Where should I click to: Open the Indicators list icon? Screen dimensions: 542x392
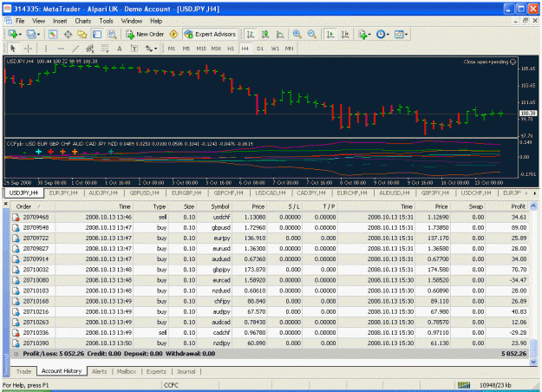(362, 34)
